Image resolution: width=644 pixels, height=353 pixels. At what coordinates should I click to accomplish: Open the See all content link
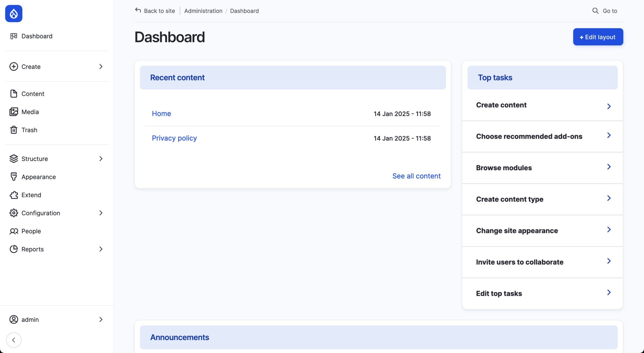click(x=416, y=176)
